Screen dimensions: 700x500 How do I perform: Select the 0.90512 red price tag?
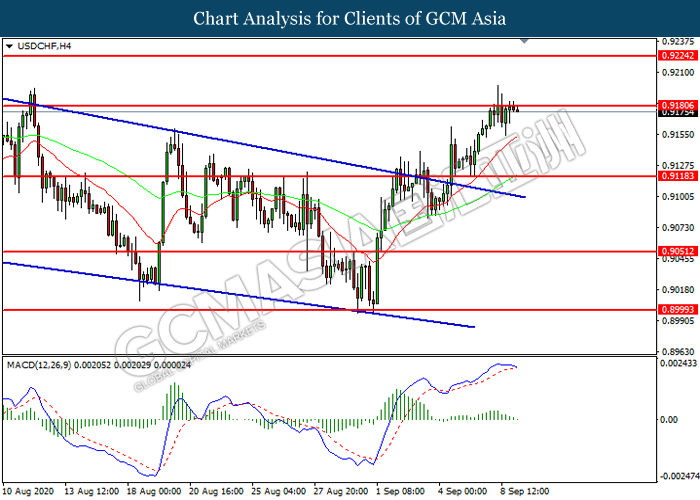678,251
